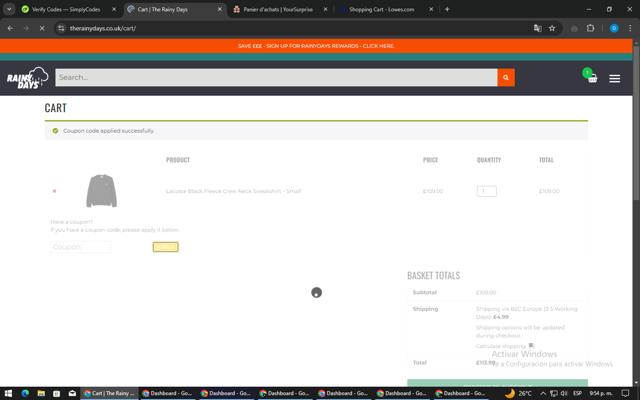Open the shopping basket icon

point(591,76)
